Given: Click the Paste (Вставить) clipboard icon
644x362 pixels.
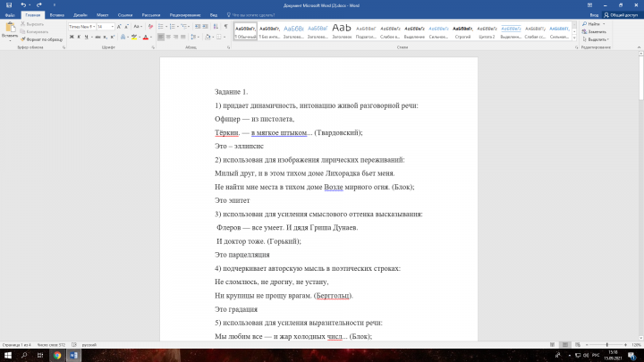Looking at the screenshot, I should [x=10, y=29].
